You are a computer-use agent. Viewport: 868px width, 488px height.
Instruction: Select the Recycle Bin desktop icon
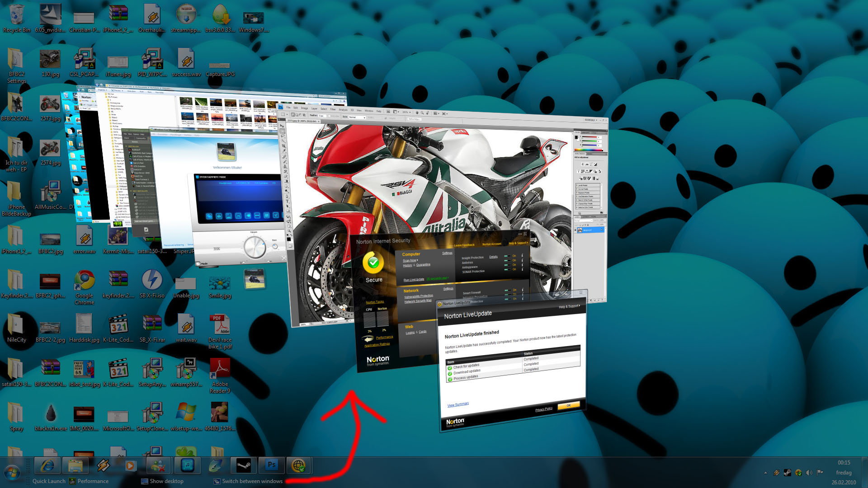pos(17,19)
